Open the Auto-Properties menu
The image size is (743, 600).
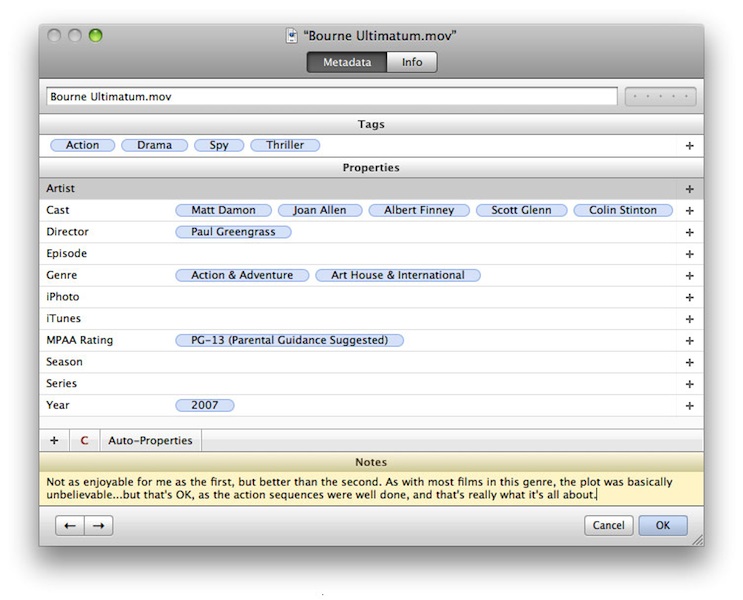click(x=151, y=440)
